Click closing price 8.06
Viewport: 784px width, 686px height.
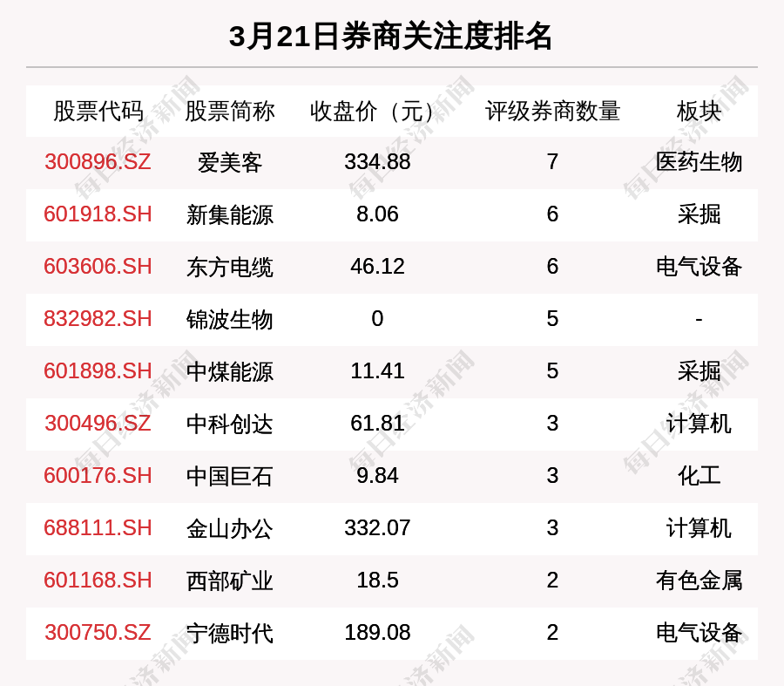tap(377, 214)
